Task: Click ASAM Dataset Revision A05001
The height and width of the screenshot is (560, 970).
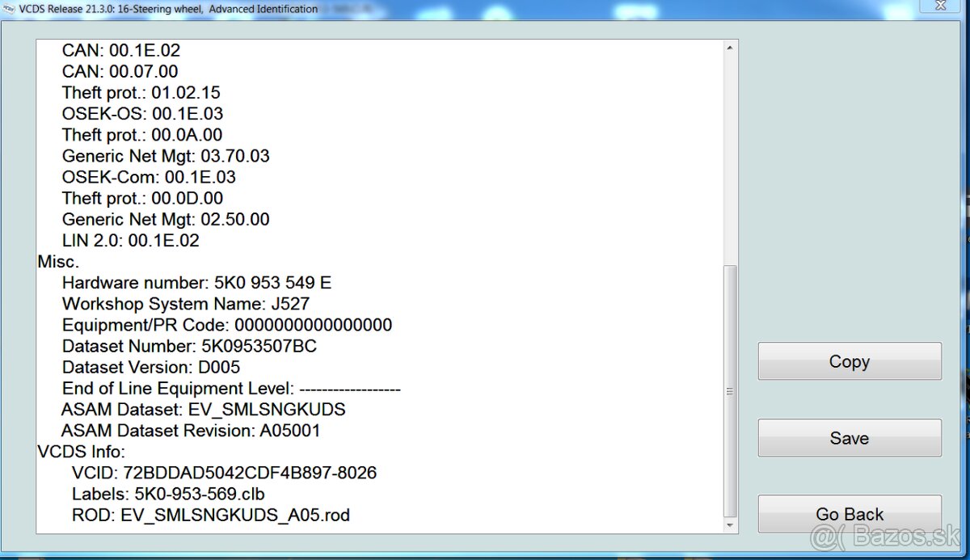Action: pyautogui.click(x=191, y=431)
